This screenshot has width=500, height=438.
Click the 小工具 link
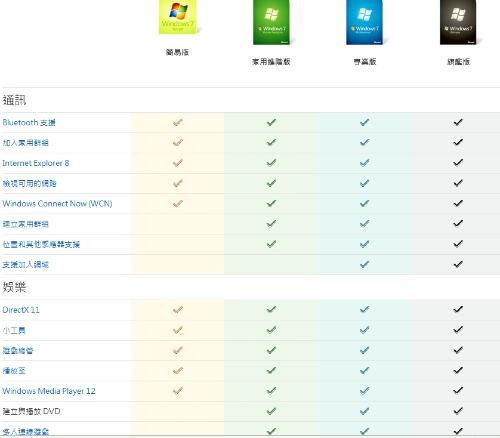coord(14,330)
